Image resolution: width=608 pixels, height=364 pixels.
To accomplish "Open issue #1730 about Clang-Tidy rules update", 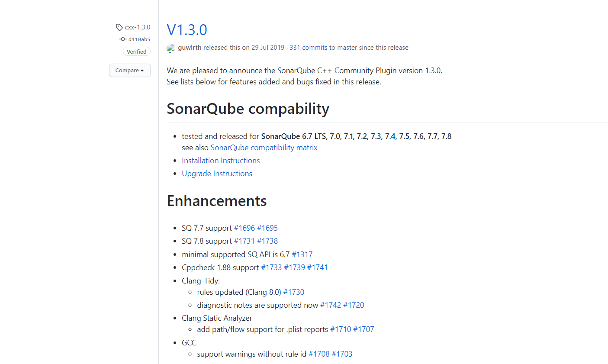I will [x=294, y=292].
